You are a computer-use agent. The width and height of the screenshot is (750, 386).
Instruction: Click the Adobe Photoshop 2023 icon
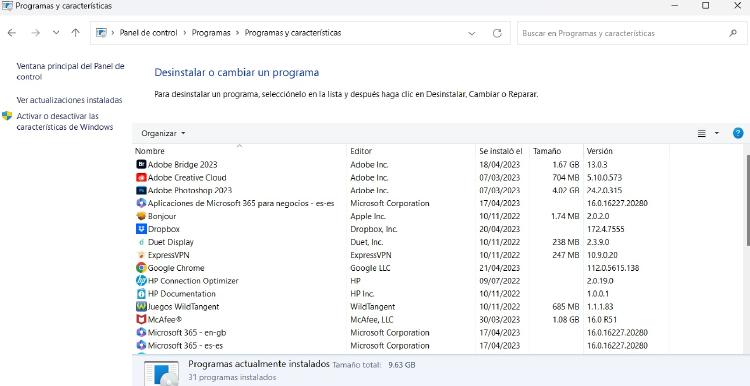(141, 190)
